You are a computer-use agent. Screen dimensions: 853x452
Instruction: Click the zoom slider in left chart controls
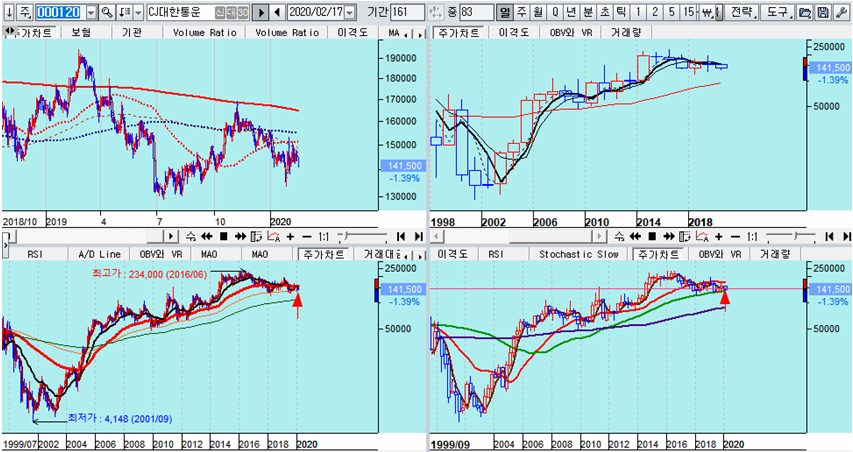[362, 237]
